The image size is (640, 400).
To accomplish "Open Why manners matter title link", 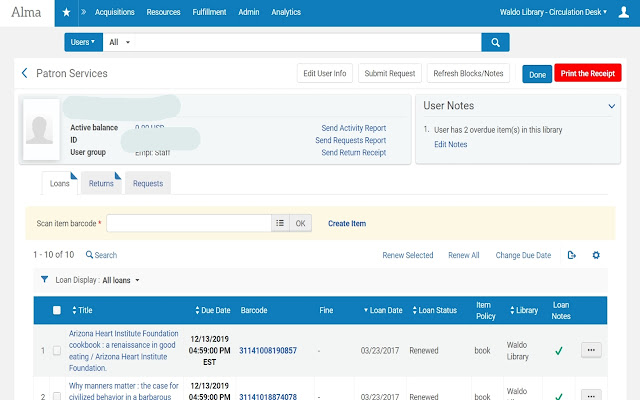I will [x=124, y=391].
